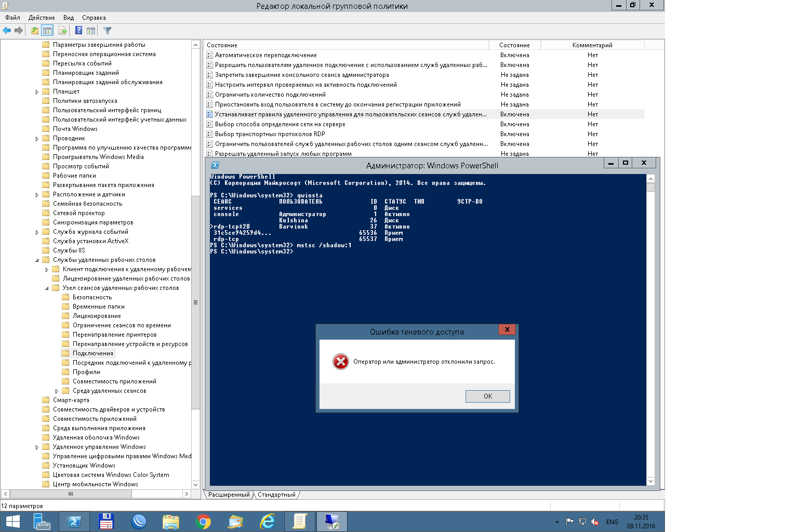
Task: Toggle the show/hide console tree icon
Action: click(x=47, y=31)
